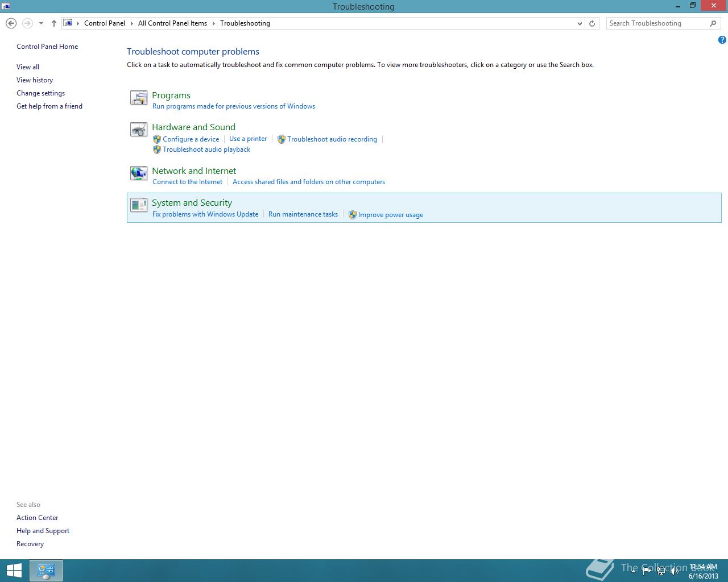Click Fix problems with Windows Update
The width and height of the screenshot is (728, 582).
[205, 214]
